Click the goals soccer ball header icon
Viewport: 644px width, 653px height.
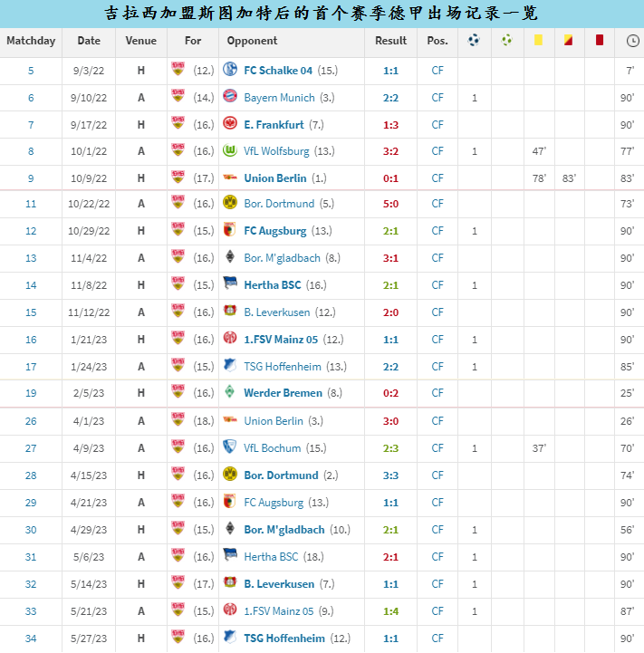474,41
